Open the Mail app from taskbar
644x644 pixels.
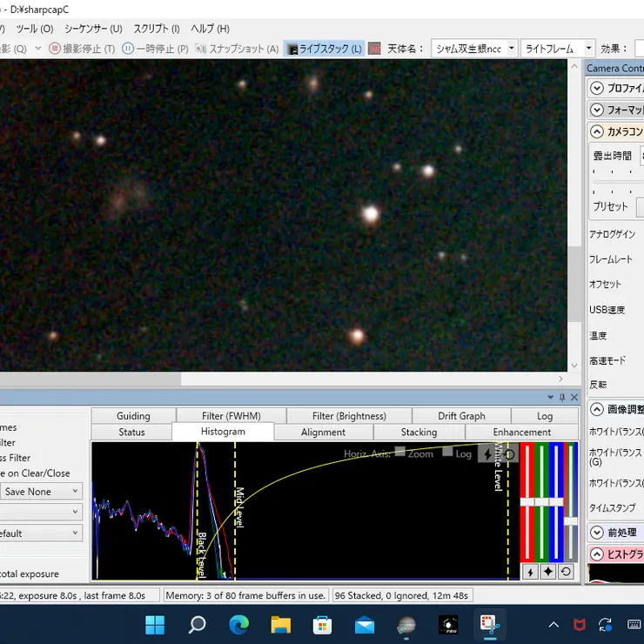click(365, 625)
